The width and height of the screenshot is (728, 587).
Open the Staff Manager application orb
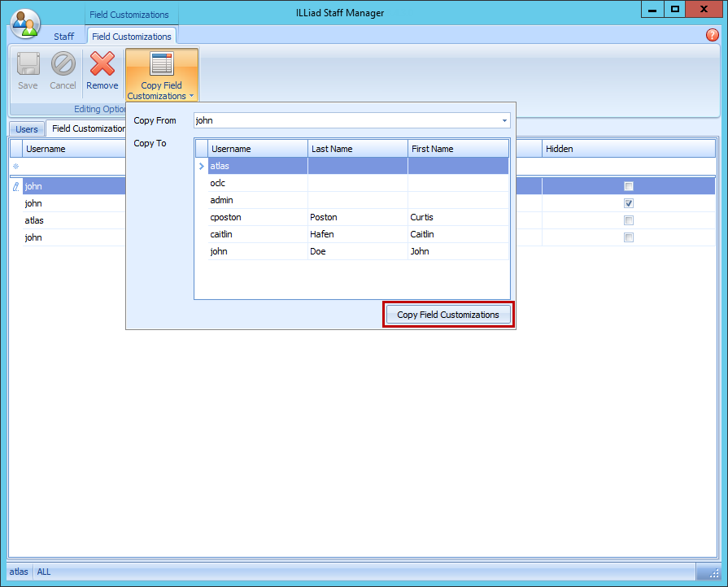[25, 24]
